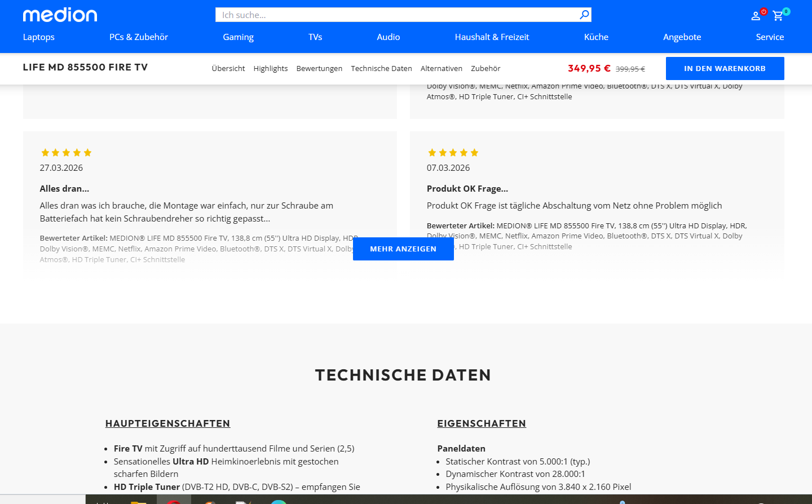Viewport: 812px width, 504px height.
Task: Click the 'Paneldaten' subheading
Action: point(461,449)
